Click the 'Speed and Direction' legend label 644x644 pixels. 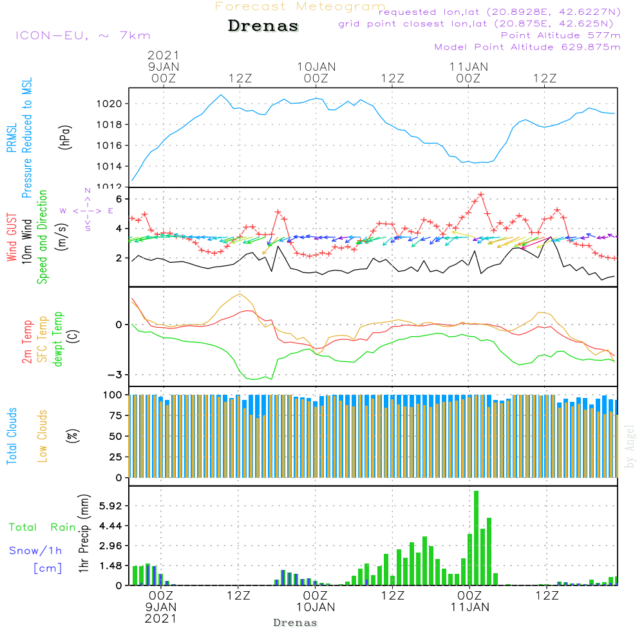[x=43, y=237]
